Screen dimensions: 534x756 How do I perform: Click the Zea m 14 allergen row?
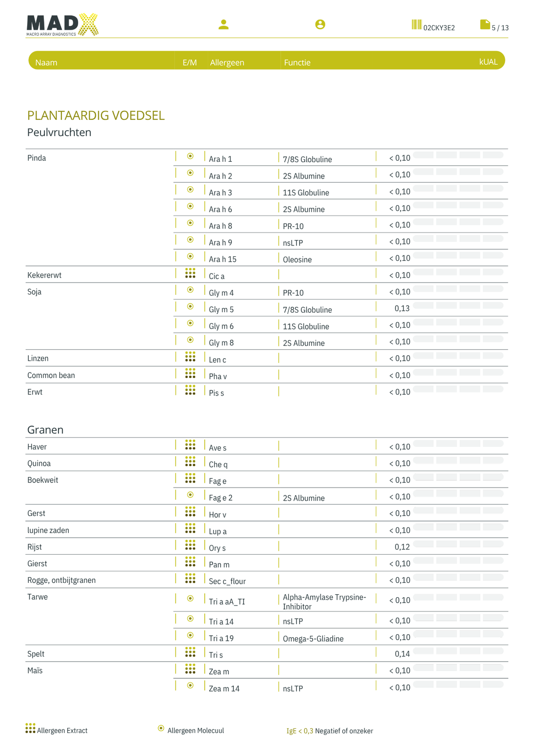point(341,687)
